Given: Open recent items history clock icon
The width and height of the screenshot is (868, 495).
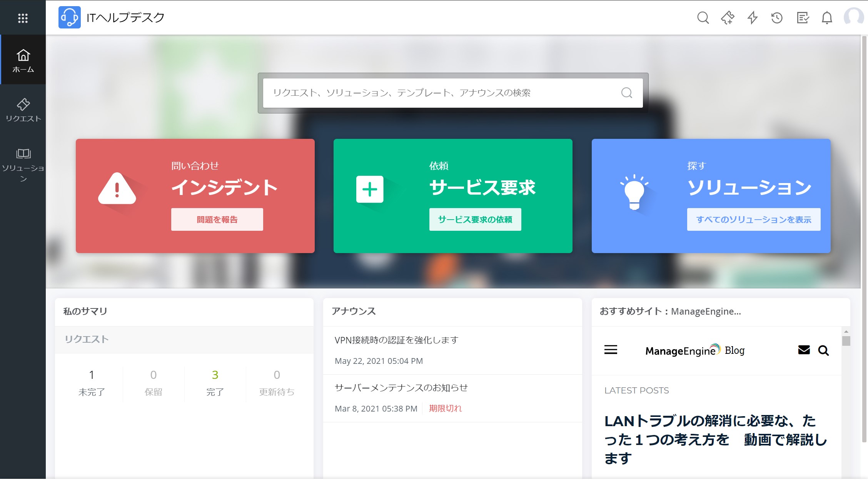Looking at the screenshot, I should [777, 18].
